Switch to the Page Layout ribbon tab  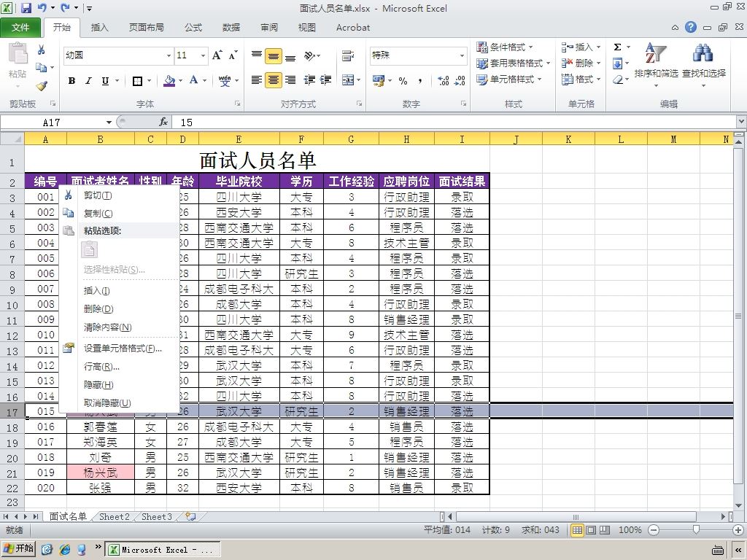(146, 28)
